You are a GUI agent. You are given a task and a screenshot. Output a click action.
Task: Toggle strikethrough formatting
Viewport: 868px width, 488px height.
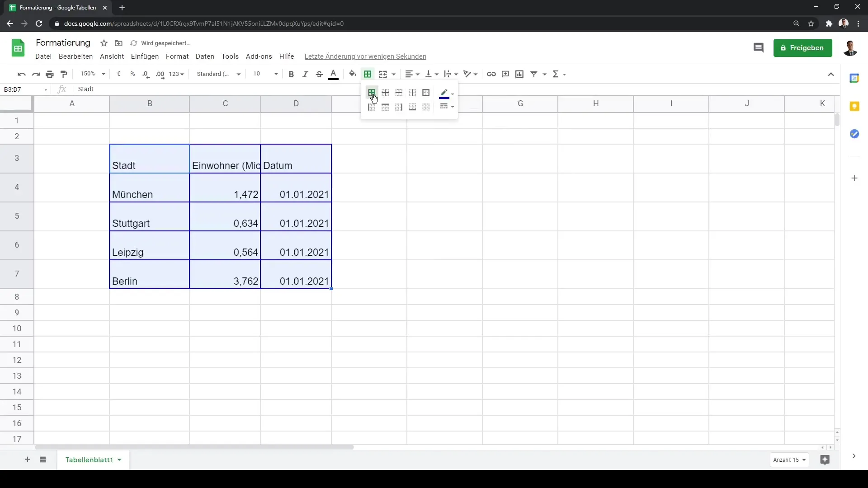click(319, 74)
